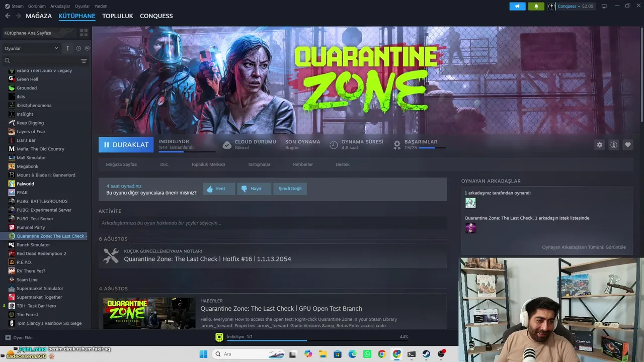Image resolution: width=644 pixels, height=362 pixels.
Task: Click Hayır to not recommend the game
Action: click(x=254, y=189)
